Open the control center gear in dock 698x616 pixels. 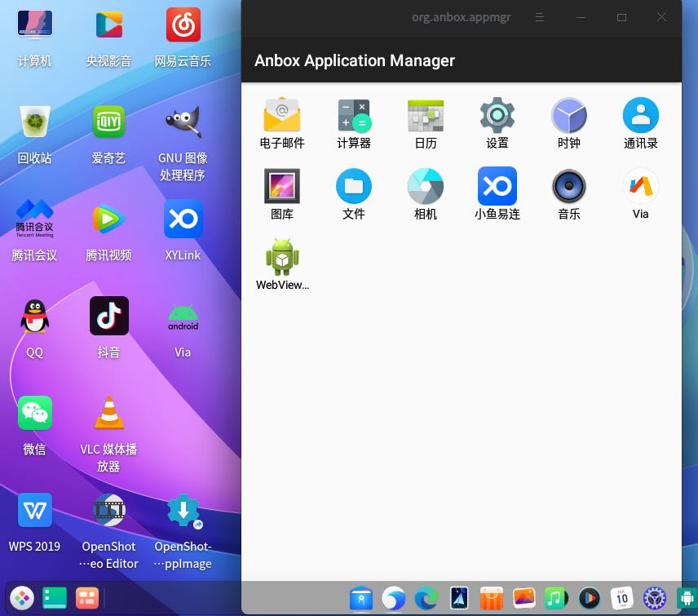pos(654,598)
